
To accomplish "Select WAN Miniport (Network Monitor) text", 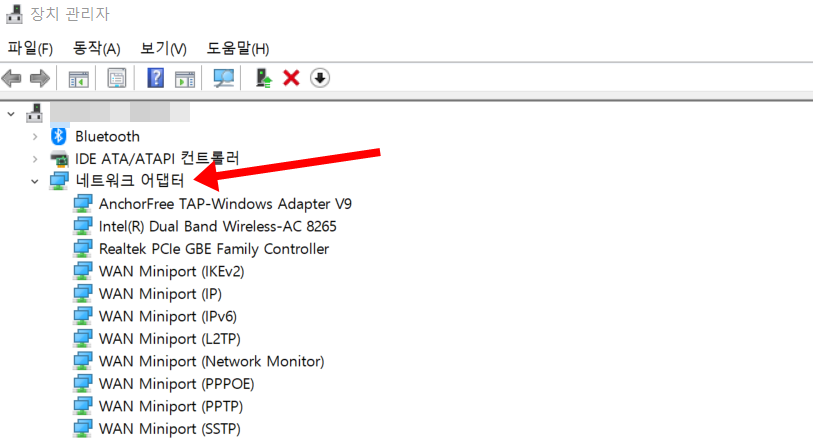I will [x=212, y=361].
